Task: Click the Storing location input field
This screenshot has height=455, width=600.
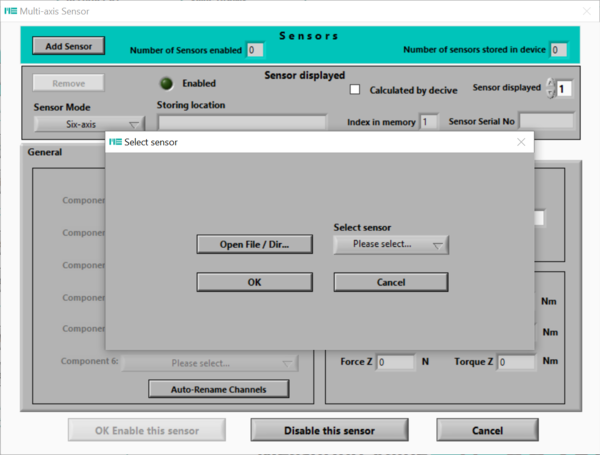Action: coord(242,122)
